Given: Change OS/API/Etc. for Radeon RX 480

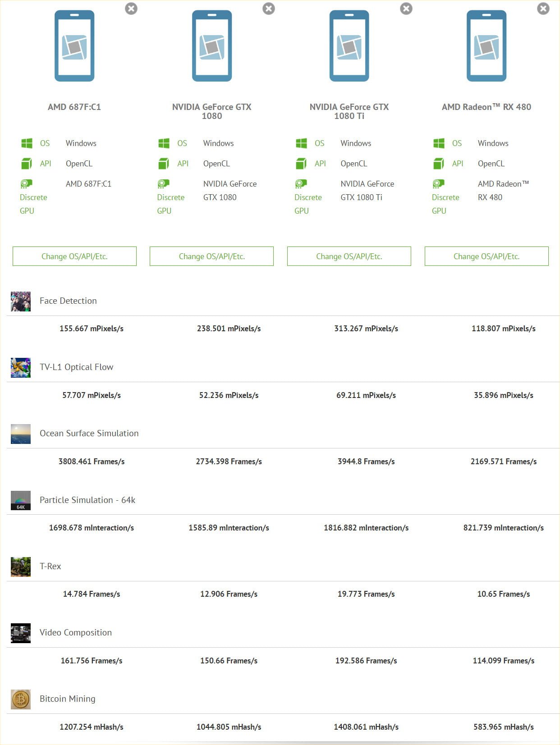Looking at the screenshot, I should coord(487,256).
